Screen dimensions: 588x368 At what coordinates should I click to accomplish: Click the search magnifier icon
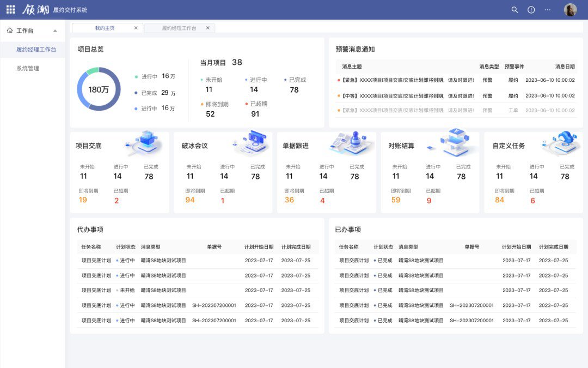coord(514,9)
